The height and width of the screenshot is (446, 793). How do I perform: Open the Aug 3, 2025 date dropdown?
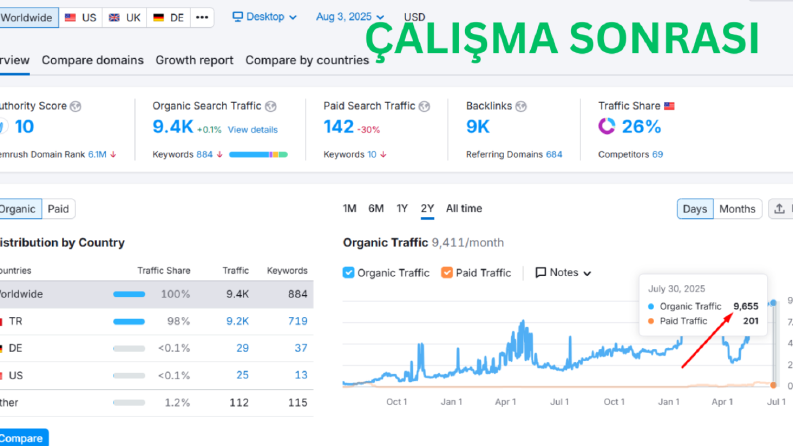tap(350, 17)
